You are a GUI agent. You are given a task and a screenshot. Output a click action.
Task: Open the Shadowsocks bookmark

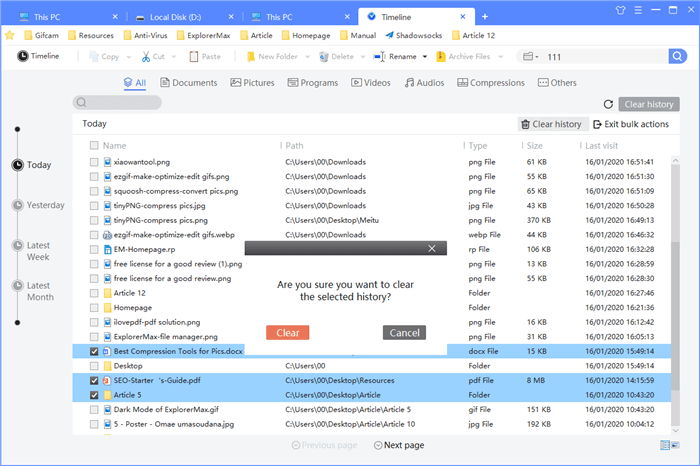pos(414,35)
